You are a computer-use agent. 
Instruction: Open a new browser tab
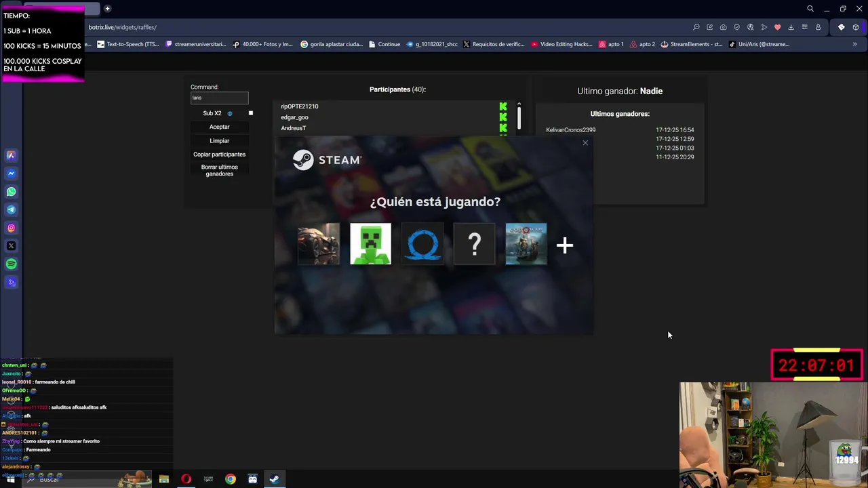point(107,9)
